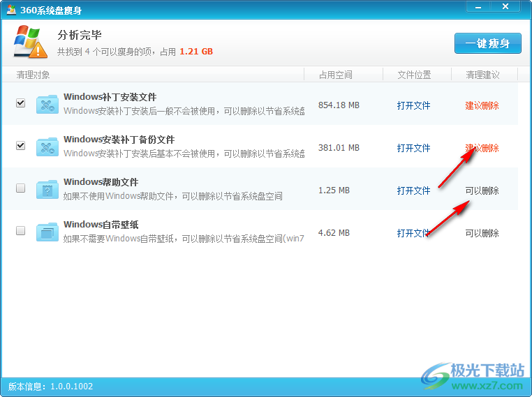532x397 pixels.
Task: Open file location for Windows帮助文件
Action: (x=413, y=190)
